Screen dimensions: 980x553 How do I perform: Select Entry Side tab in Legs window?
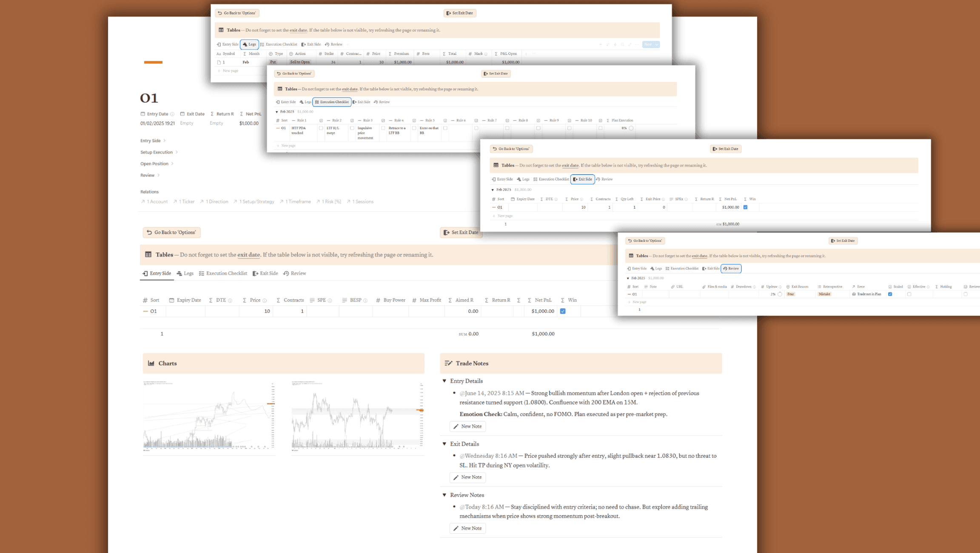point(228,44)
